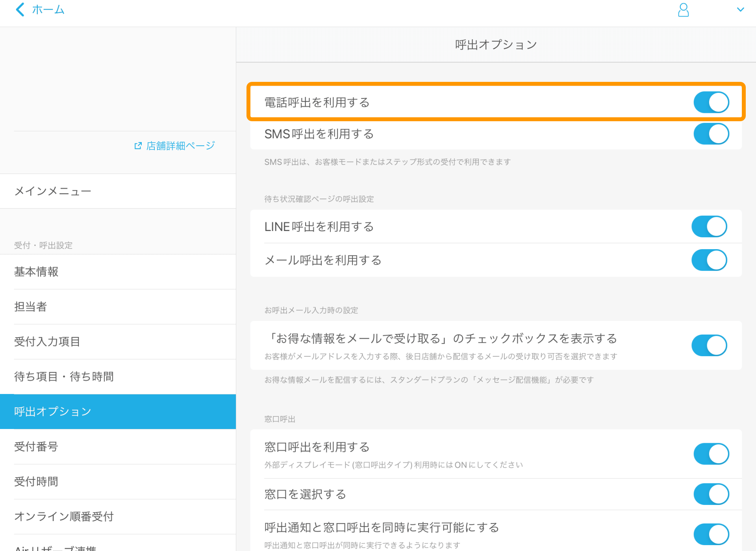Toggle 呼出通知と窓口呼出を同時に実行可能にする switch
Viewport: 756px width, 551px height.
711,534
